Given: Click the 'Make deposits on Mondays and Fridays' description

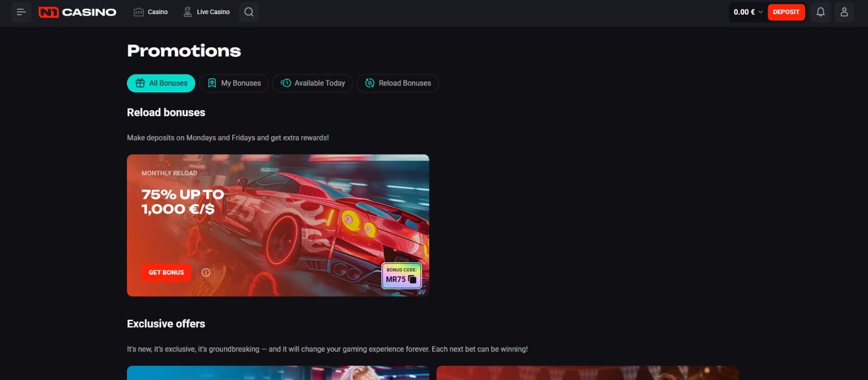Looking at the screenshot, I should 228,138.
